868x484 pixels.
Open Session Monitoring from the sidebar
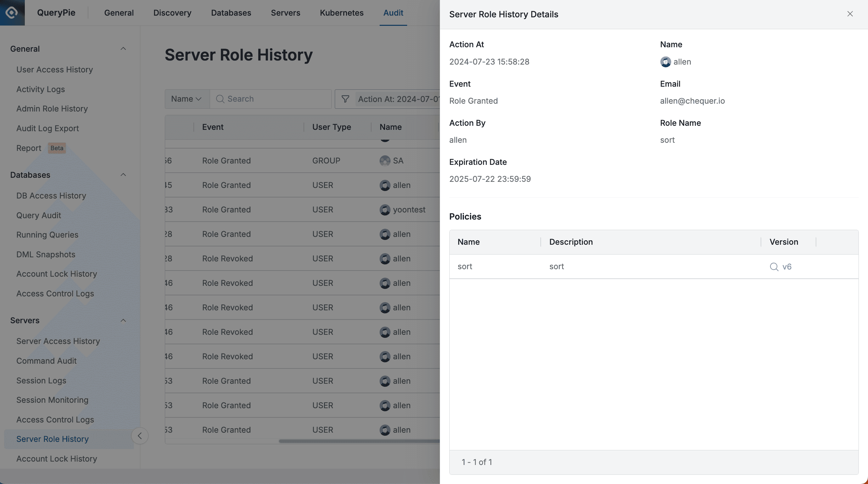[x=52, y=400]
